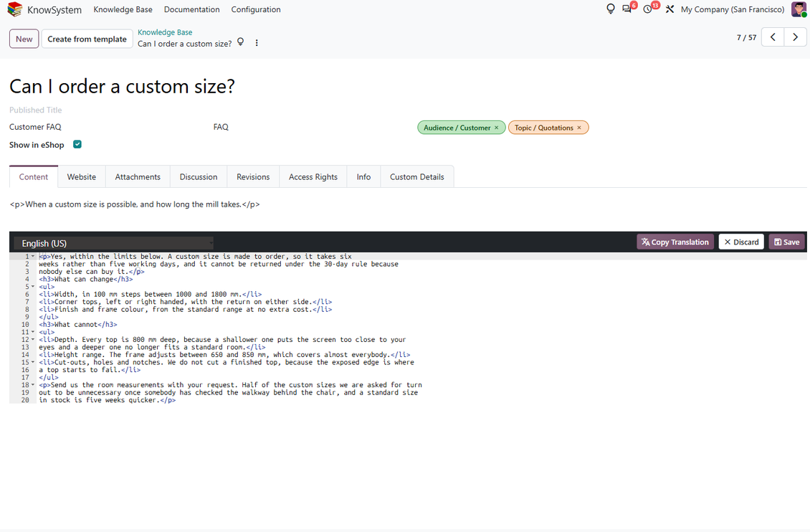Collapse code fold arrow on line 11
The width and height of the screenshot is (810, 532).
[33, 332]
